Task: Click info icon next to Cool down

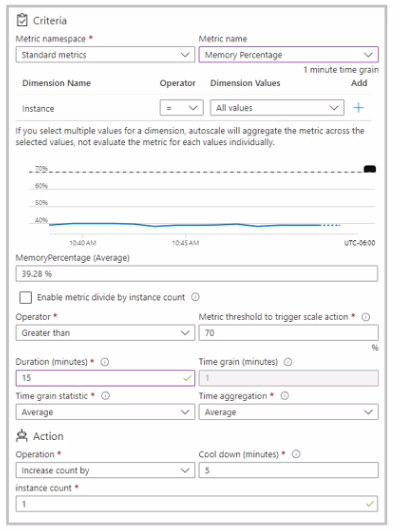Action: tap(296, 454)
